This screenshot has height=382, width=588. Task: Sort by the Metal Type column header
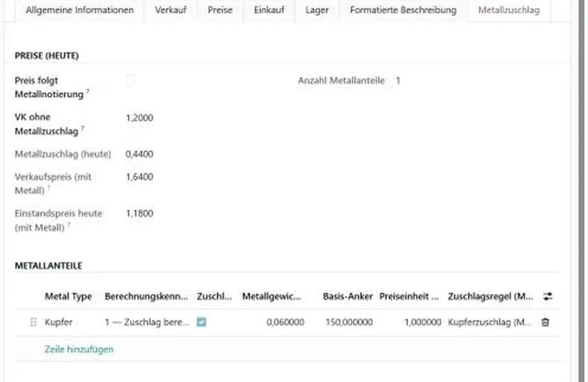pos(68,297)
